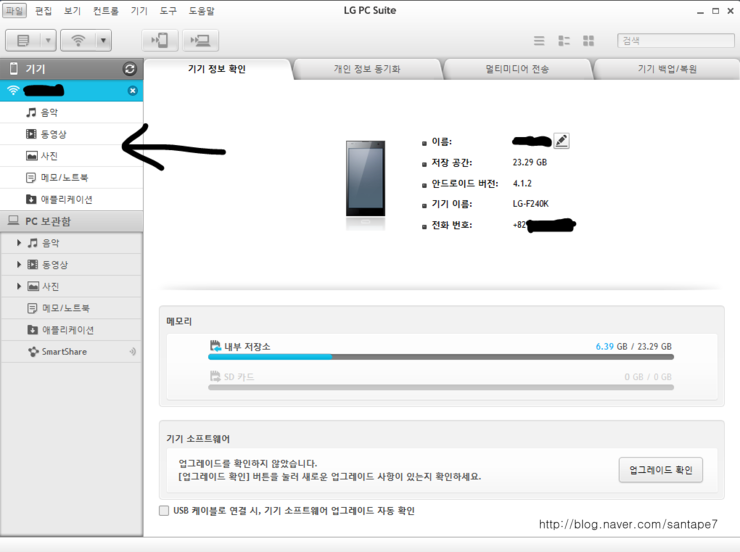Image resolution: width=740 pixels, height=552 pixels.
Task: Open device 음악 category
Action: [x=71, y=112]
